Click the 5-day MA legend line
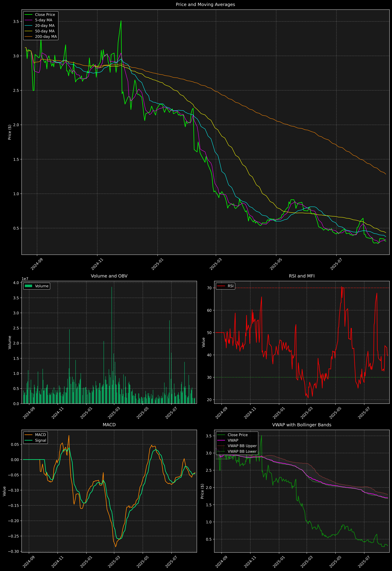 pos(29,20)
